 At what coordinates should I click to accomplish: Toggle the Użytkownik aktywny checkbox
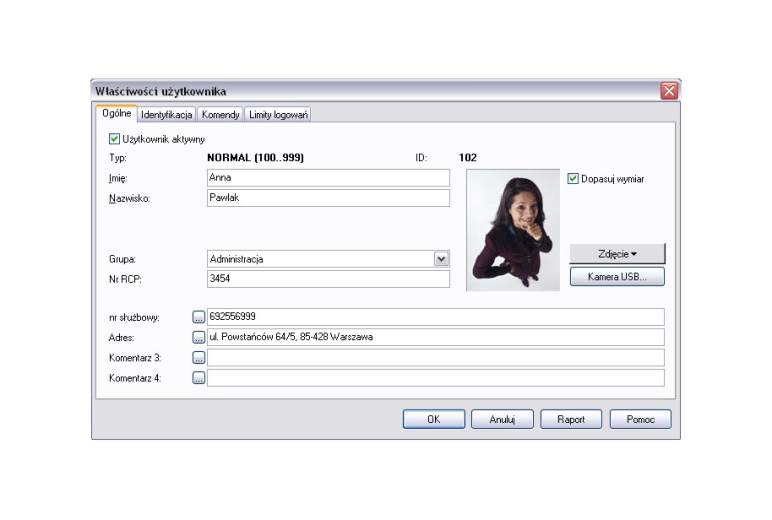(x=114, y=139)
